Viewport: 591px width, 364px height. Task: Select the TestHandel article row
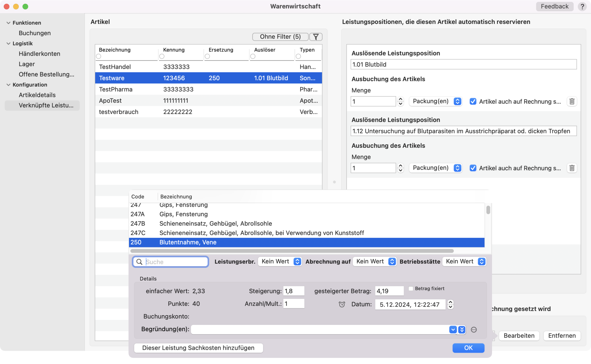point(209,67)
